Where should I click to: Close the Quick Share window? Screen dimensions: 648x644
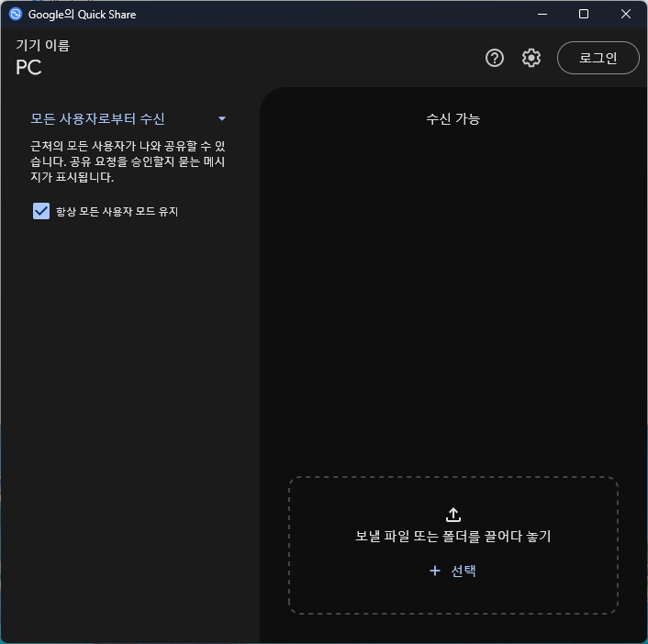point(626,14)
